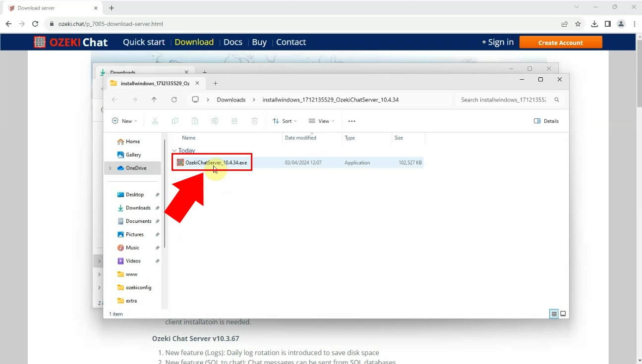The width and height of the screenshot is (642, 364).
Task: Click Downloads in the address breadcrumb
Action: (x=231, y=100)
